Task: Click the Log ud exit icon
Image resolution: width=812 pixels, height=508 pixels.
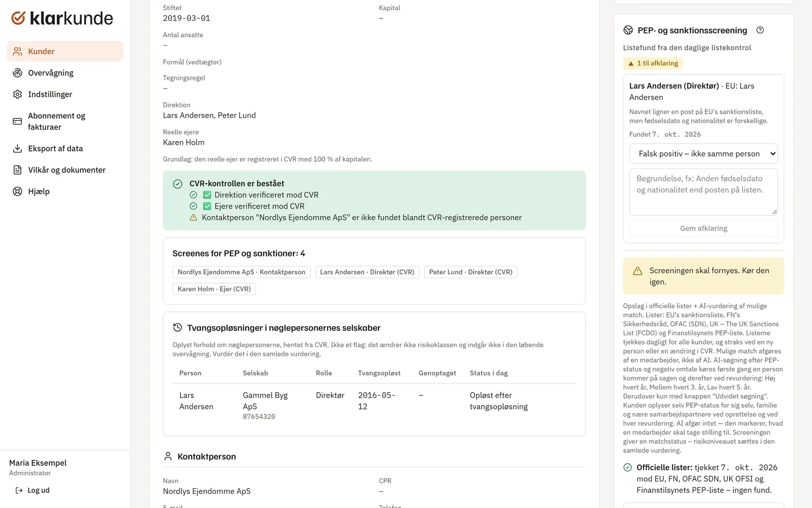Action: 19,490
